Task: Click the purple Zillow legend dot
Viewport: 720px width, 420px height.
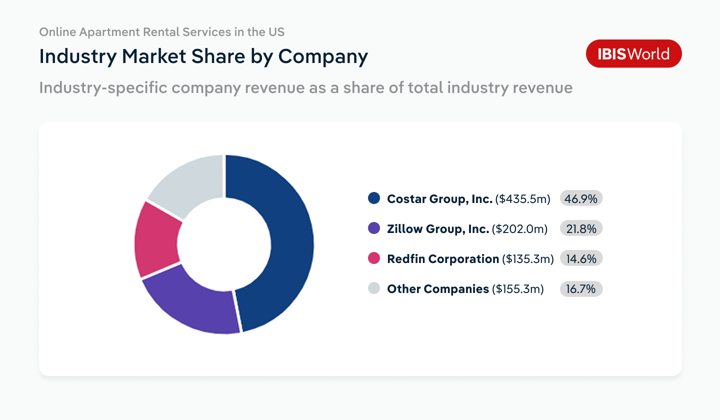Action: point(374,229)
